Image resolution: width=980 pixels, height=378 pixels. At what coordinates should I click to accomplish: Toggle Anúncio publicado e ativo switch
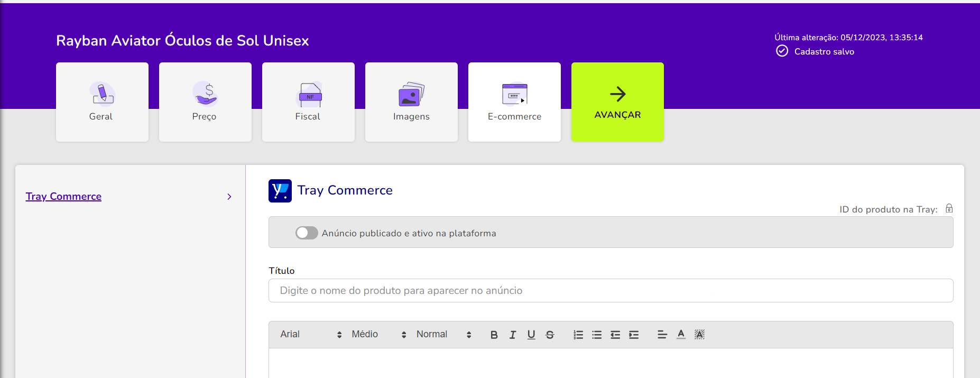point(307,233)
